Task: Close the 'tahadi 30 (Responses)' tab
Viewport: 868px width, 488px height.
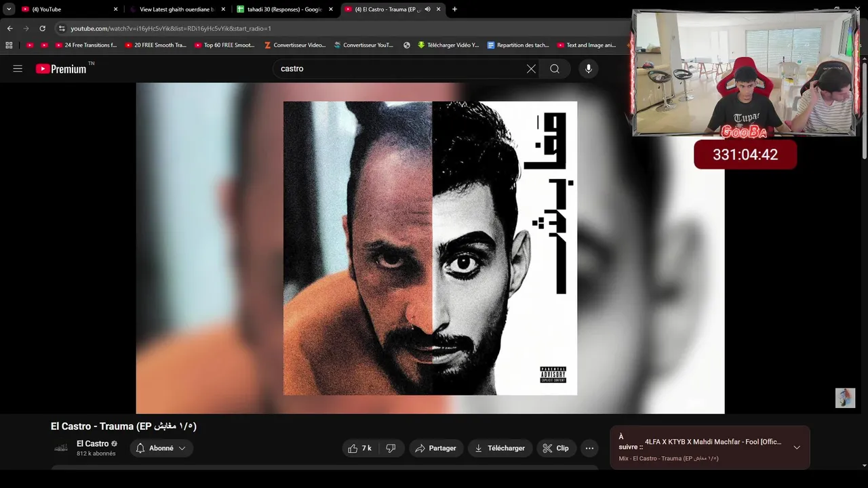Action: click(x=331, y=9)
